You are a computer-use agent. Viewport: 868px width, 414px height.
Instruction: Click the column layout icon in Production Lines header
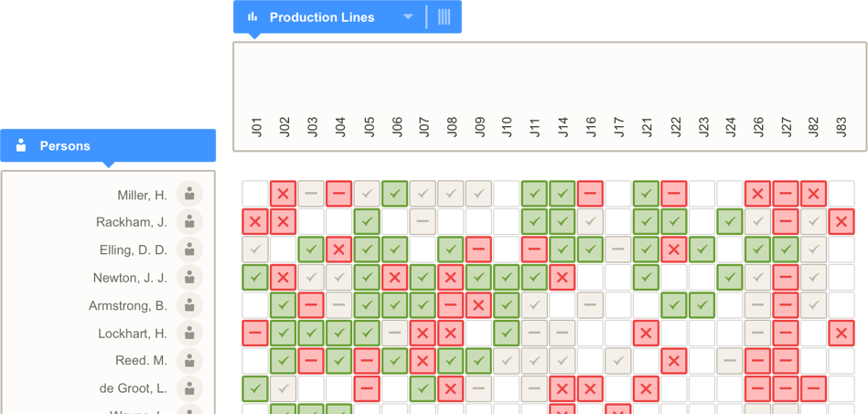[444, 16]
